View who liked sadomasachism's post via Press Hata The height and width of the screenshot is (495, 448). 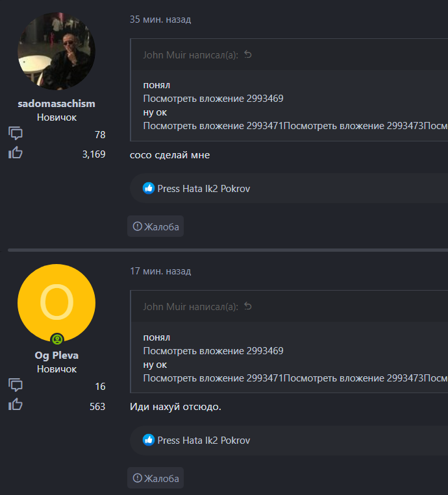coord(203,189)
